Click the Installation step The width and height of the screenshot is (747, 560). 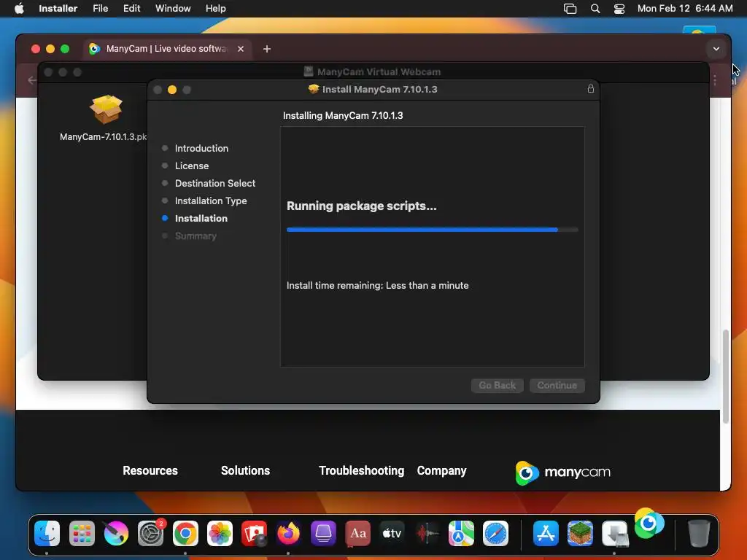201,219
